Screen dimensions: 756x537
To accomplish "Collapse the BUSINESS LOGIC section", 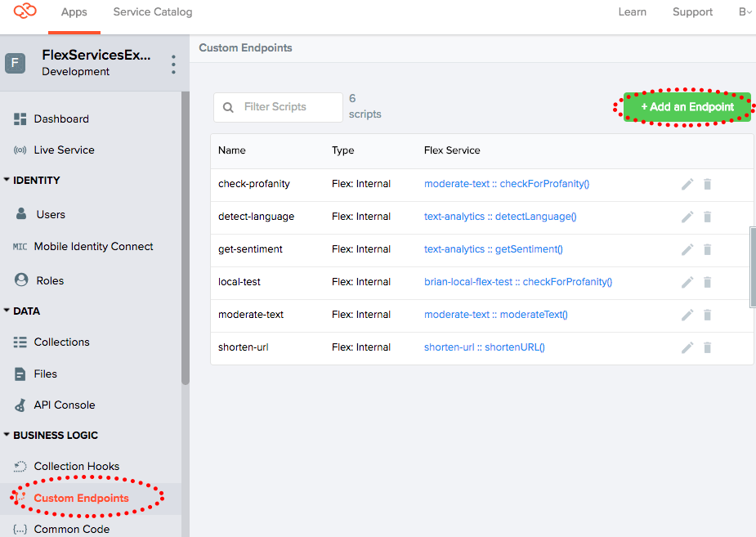I will click(7, 435).
